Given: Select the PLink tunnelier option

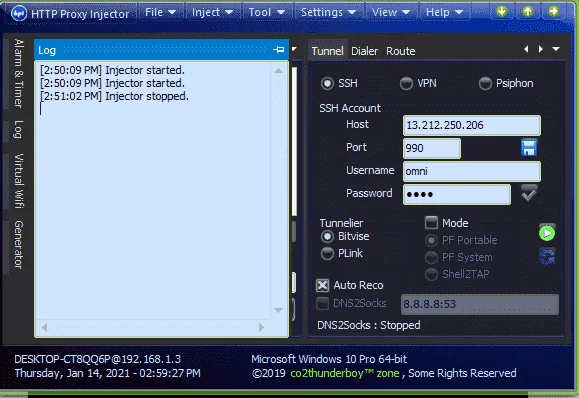Looking at the screenshot, I should coord(328,253).
